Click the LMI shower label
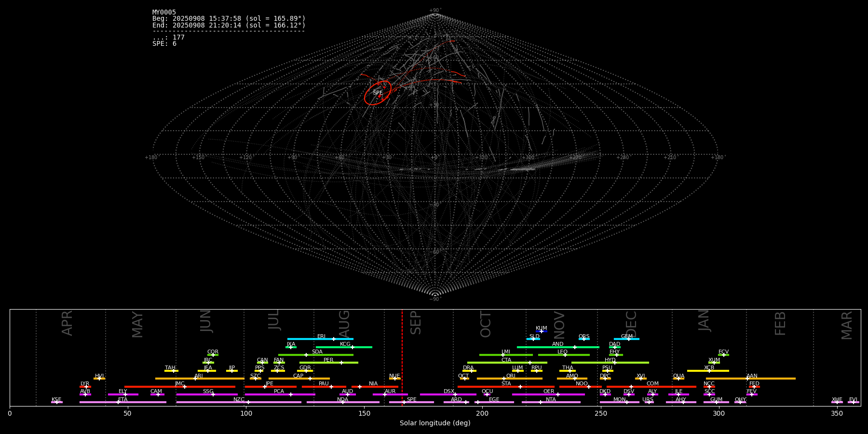Image resolution: width=868 pixels, height=434 pixels. click(505, 352)
